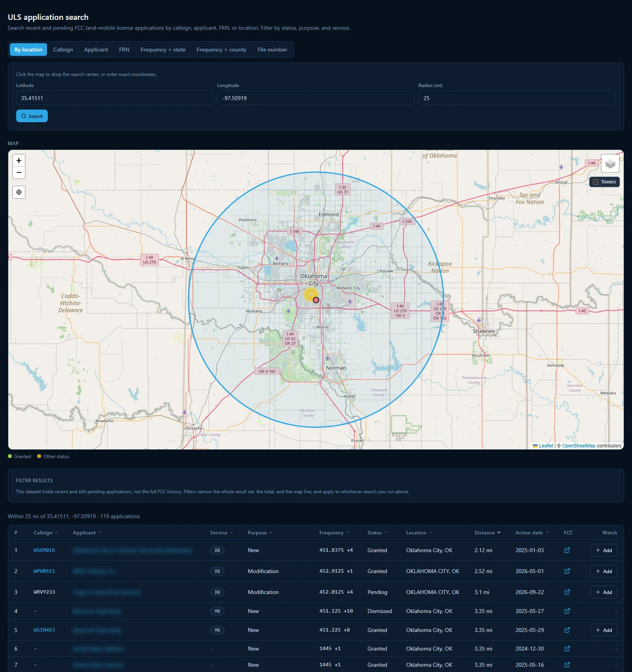Viewport: 632px width, 672px height.
Task: Select the File number tab
Action: 272,50
